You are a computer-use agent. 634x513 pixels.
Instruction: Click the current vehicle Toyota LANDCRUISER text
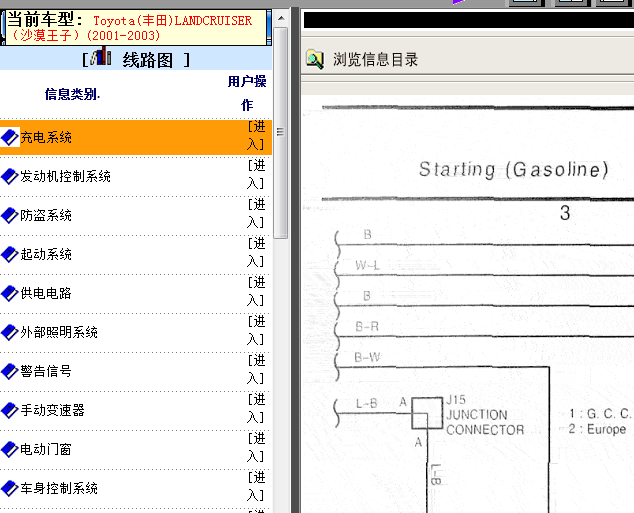pyautogui.click(x=131, y=28)
